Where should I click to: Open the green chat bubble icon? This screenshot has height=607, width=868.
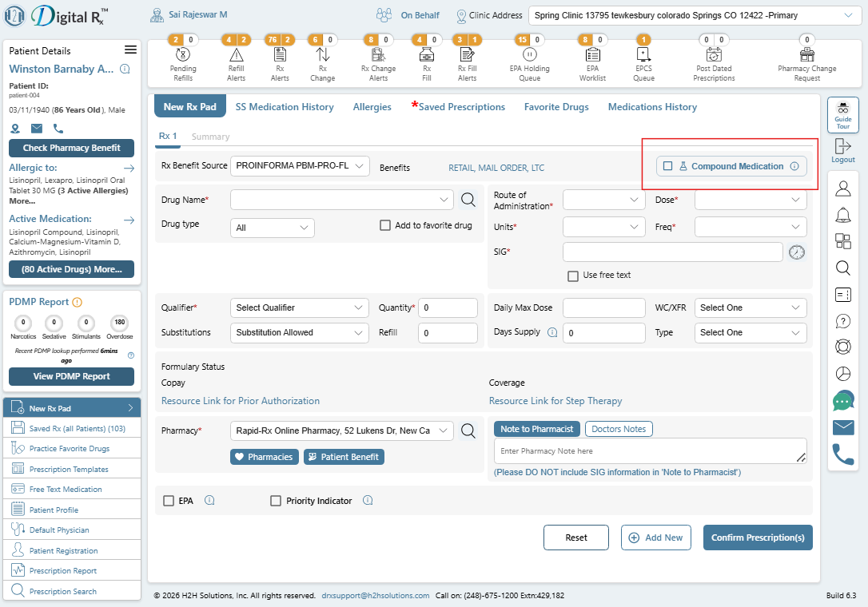click(x=843, y=401)
